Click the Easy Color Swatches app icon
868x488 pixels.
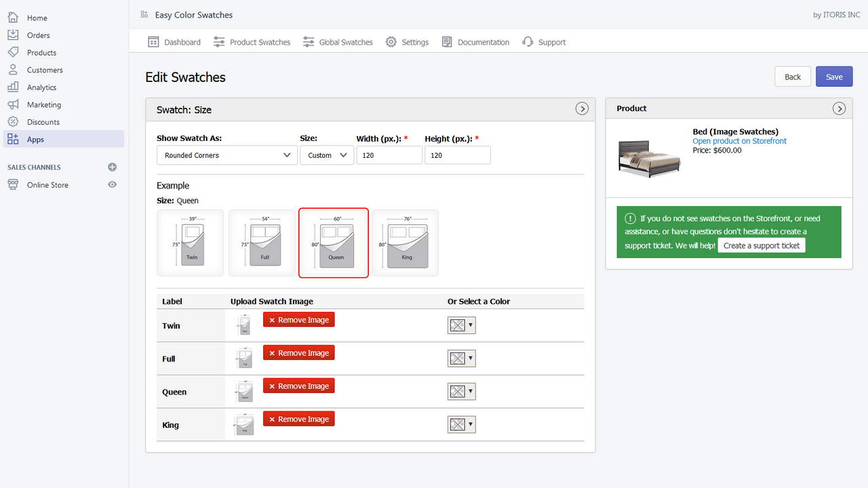tap(144, 14)
